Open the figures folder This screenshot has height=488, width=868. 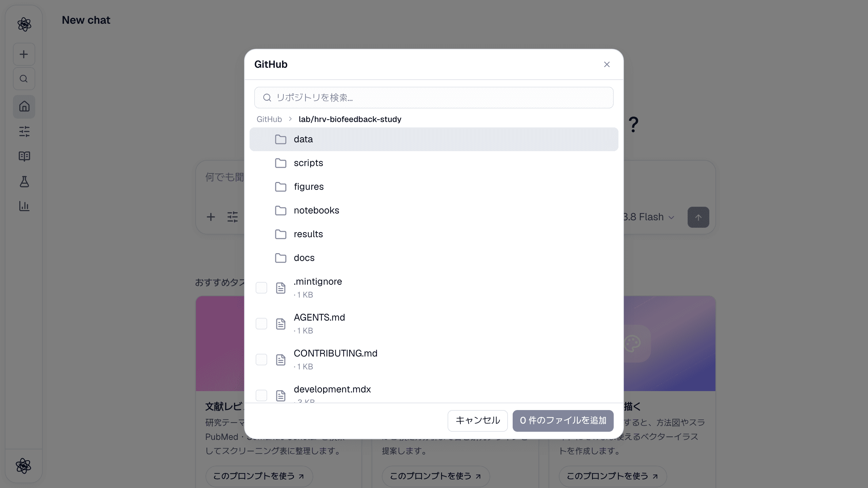click(x=434, y=187)
